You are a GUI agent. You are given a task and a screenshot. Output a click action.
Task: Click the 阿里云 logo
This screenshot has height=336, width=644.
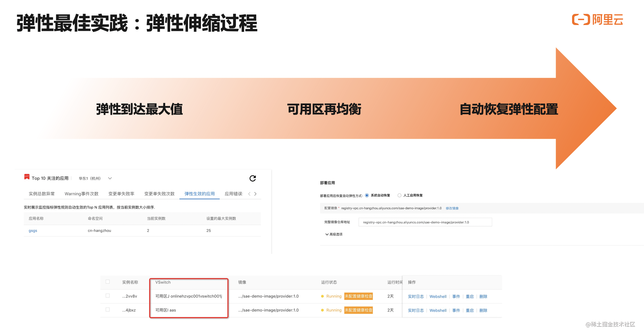[597, 20]
